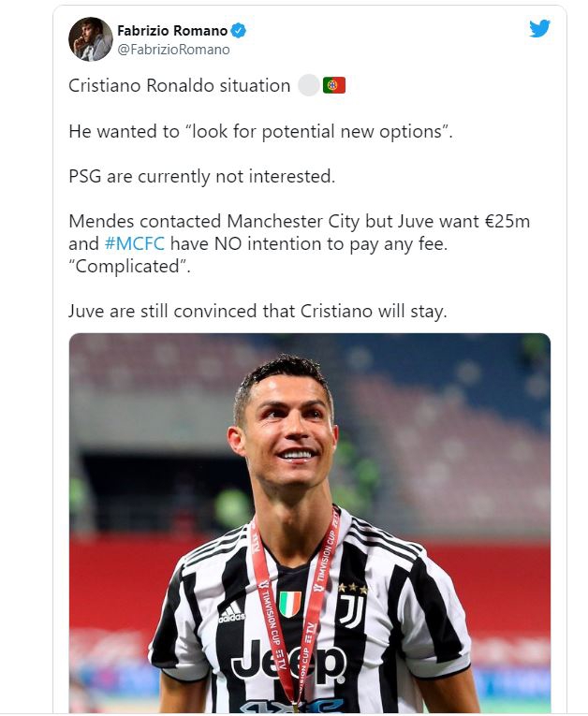Click the "Cristiano Ronaldo situation" text
Viewport: 588px width, 716px height.
point(179,86)
